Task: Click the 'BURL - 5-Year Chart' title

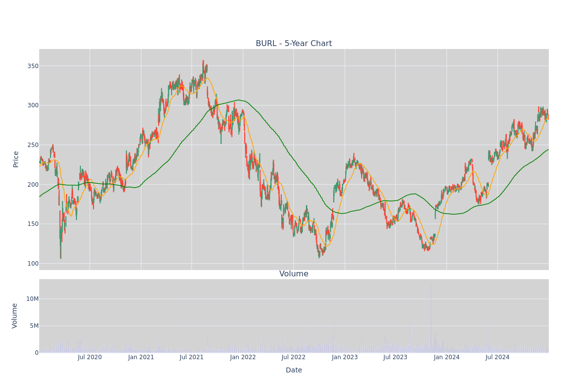Action: [294, 44]
